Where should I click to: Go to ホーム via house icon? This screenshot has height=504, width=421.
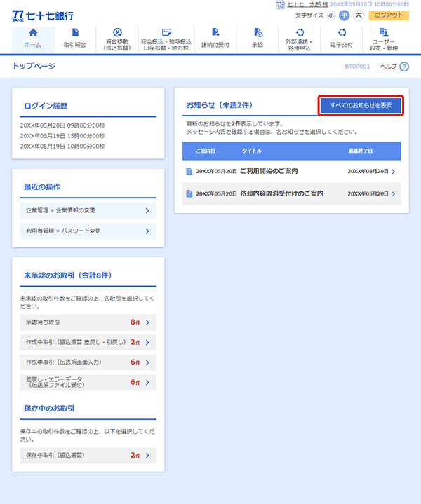(33, 33)
